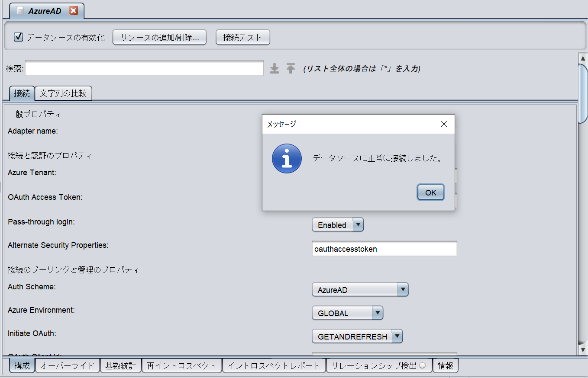Select the 基数統計 bottom tab
The height and width of the screenshot is (378, 588).
(120, 366)
